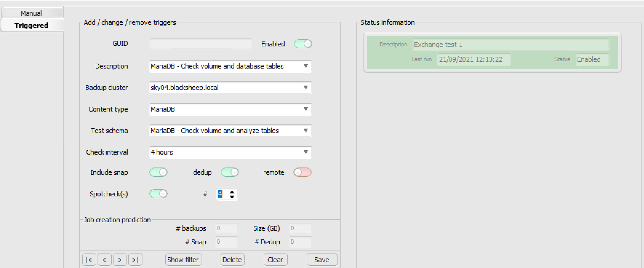The height and width of the screenshot is (268, 644).
Task: Click the Save button
Action: [x=322, y=260]
